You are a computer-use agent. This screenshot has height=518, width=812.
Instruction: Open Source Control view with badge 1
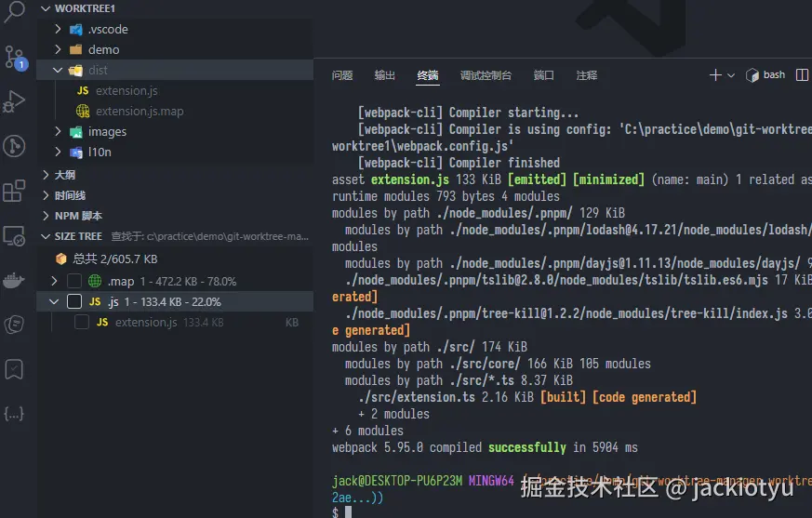coord(15,57)
